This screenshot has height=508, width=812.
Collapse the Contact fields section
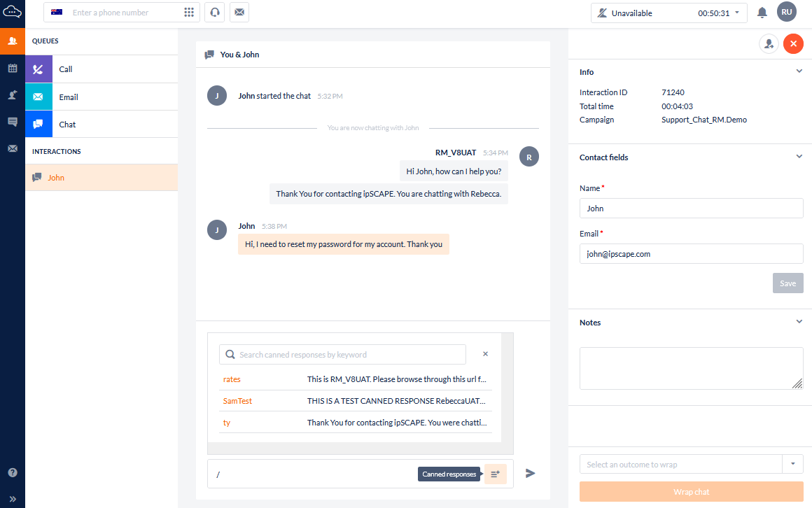coord(799,157)
